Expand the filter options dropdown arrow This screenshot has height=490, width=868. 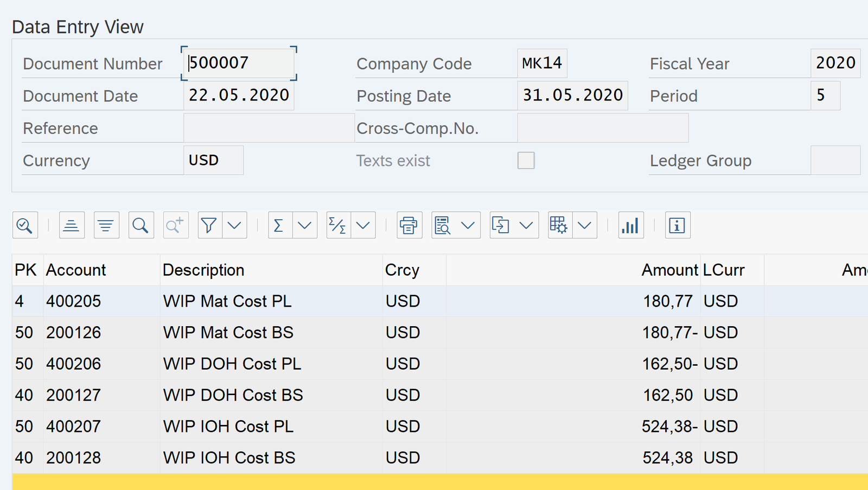[x=234, y=225]
